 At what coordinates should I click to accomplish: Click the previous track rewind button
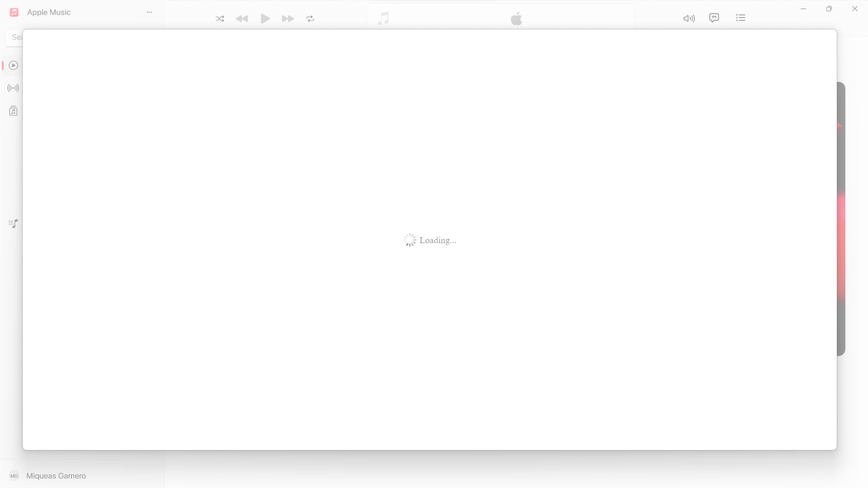[x=242, y=19]
